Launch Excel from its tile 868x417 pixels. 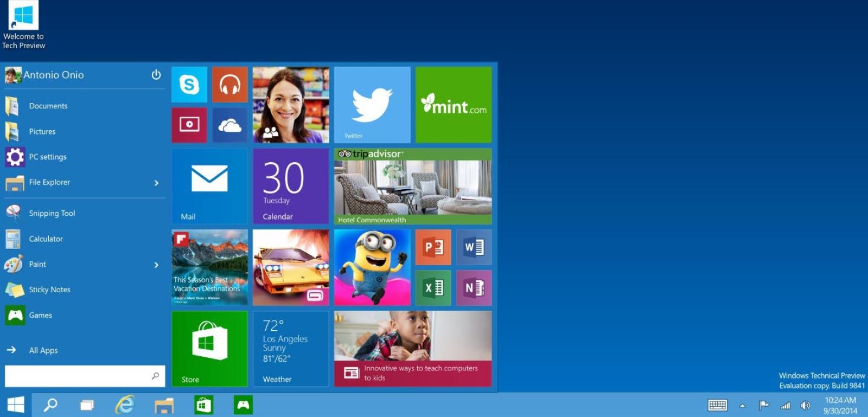pos(433,288)
